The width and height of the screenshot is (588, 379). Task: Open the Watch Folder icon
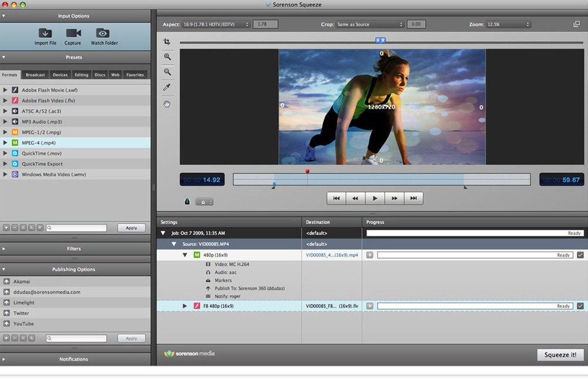[102, 33]
